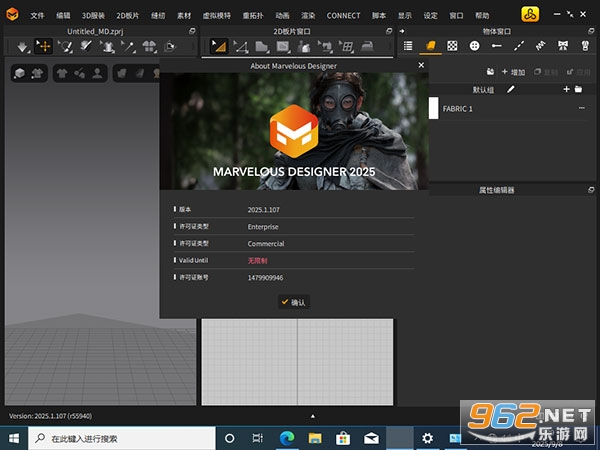600x450 pixels.
Task: Confirm the About dialog with 确认
Action: (293, 302)
